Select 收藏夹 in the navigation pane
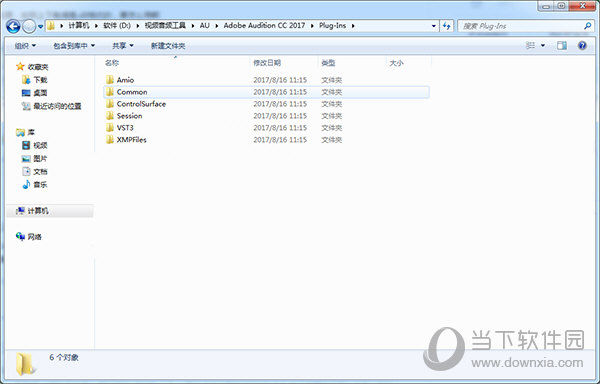 coord(38,67)
